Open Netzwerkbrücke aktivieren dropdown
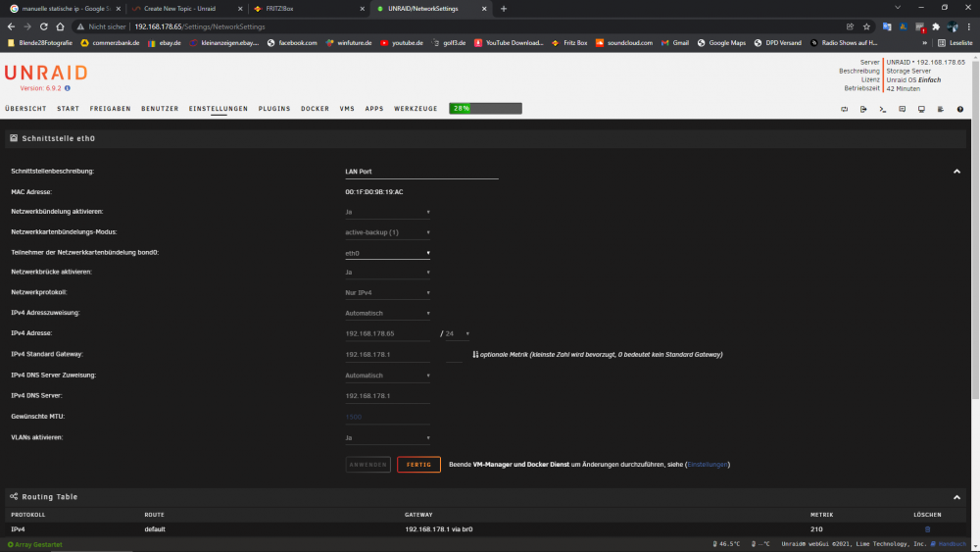 (x=387, y=272)
